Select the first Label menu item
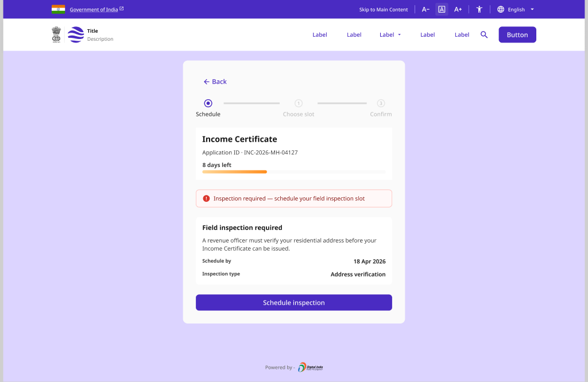Screen dimensions: 588x382 pos(320,34)
